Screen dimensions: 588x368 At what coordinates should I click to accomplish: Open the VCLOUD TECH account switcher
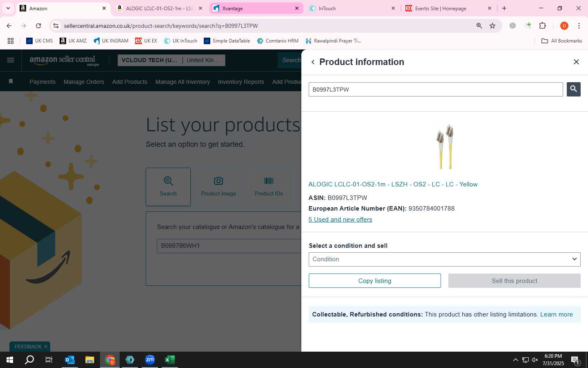coord(171,60)
